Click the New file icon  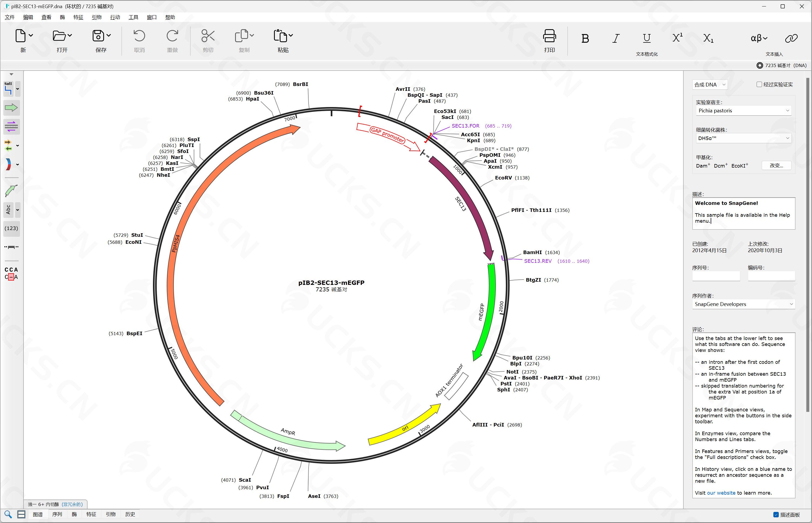point(20,36)
